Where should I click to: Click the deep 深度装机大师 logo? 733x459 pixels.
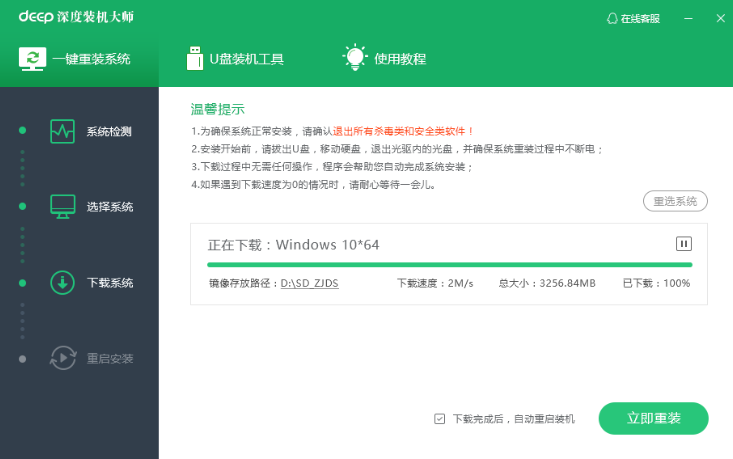point(76,17)
